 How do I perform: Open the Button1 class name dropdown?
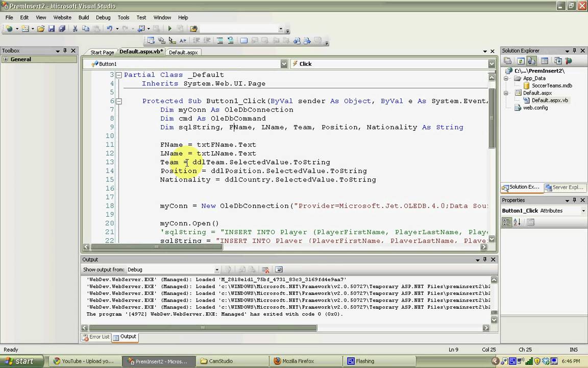point(284,64)
